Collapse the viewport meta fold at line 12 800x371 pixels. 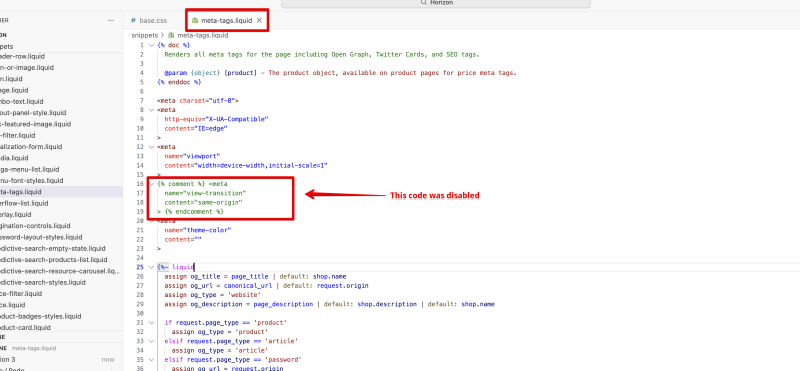point(151,146)
